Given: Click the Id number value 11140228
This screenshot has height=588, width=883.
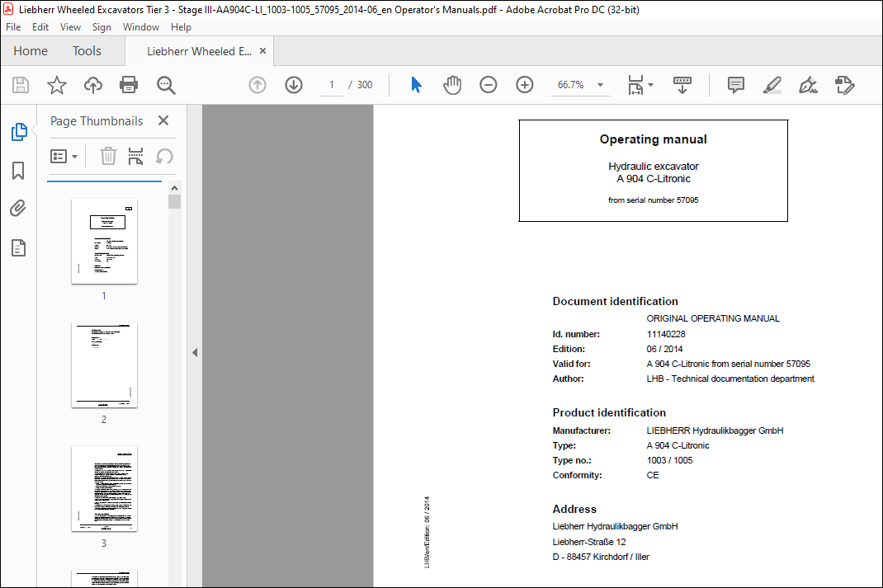Looking at the screenshot, I should coord(666,334).
